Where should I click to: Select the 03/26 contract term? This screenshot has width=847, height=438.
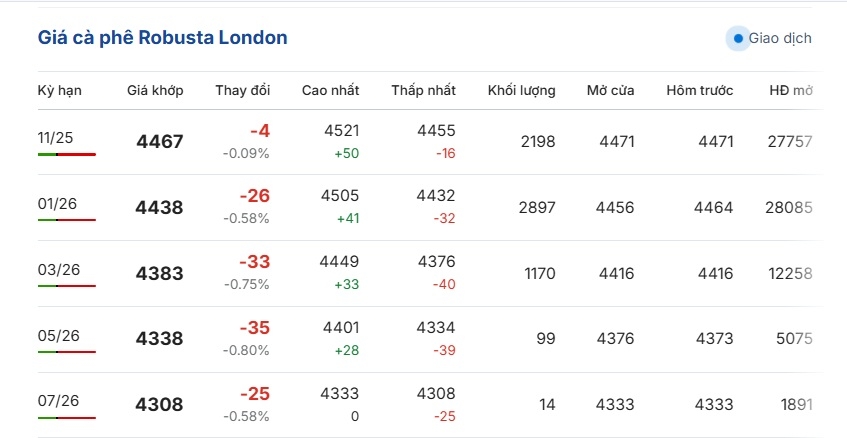coord(58,269)
